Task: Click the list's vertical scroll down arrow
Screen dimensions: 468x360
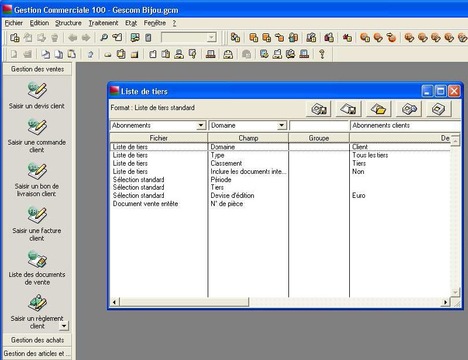Action: (455, 292)
